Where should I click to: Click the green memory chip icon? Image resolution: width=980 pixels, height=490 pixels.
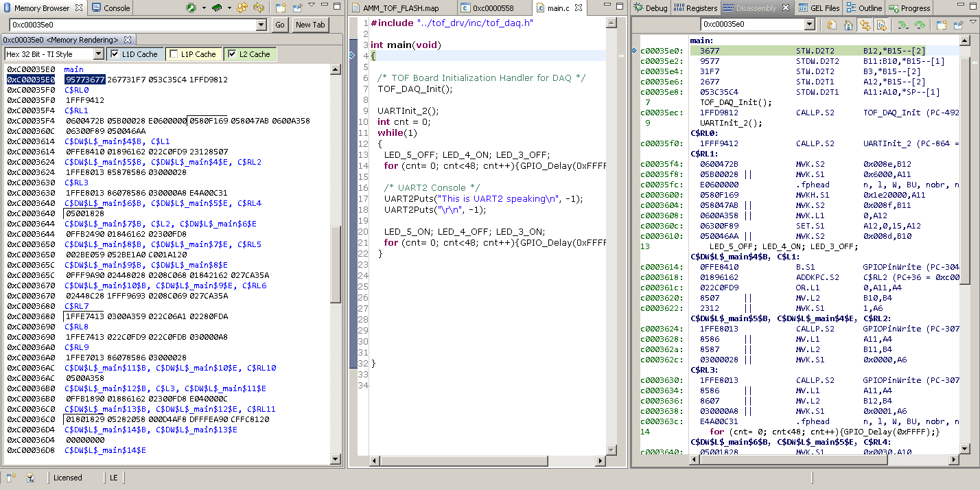click(x=216, y=8)
